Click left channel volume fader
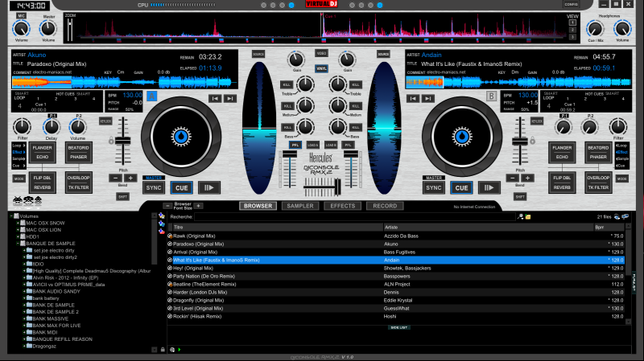The image size is (644, 361). 290,154
